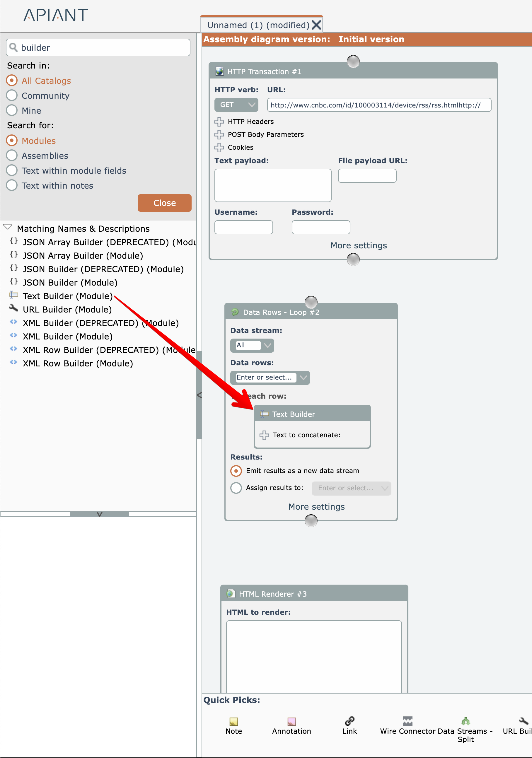Select Text Builder (Module) in results
Viewport: 532px width, 758px height.
click(x=67, y=296)
